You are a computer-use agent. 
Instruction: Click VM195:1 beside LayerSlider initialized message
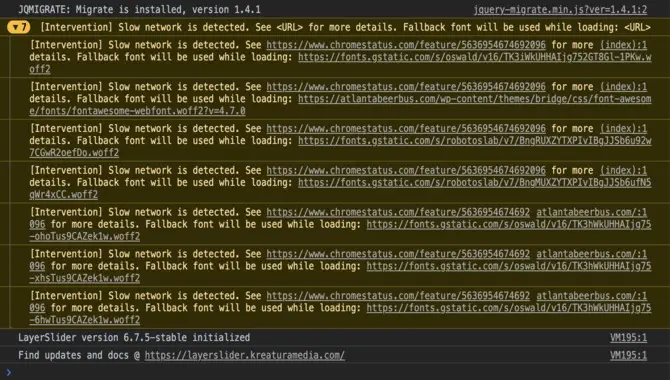click(x=628, y=338)
